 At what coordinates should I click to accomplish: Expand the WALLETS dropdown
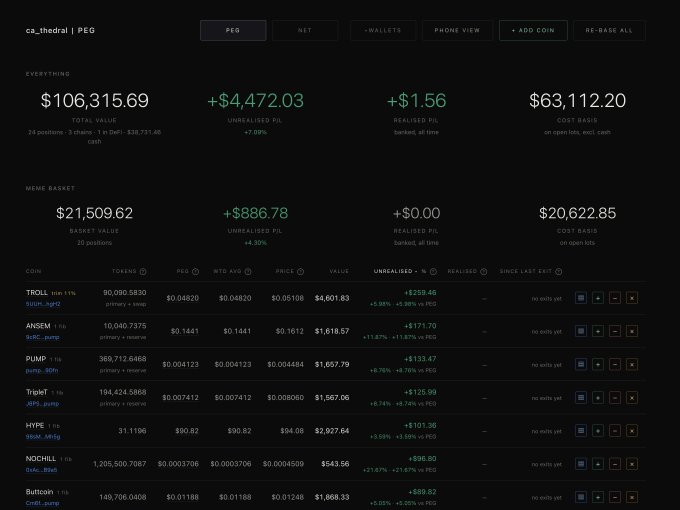pyautogui.click(x=383, y=30)
